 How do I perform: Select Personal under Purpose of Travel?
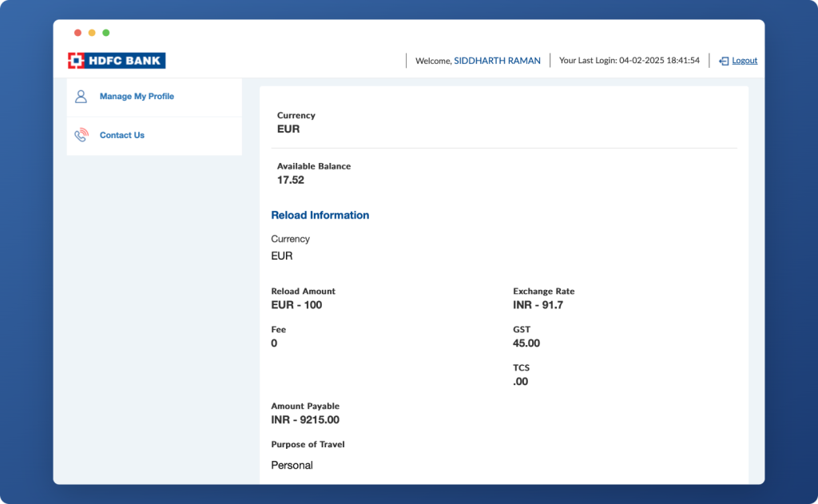click(x=291, y=464)
